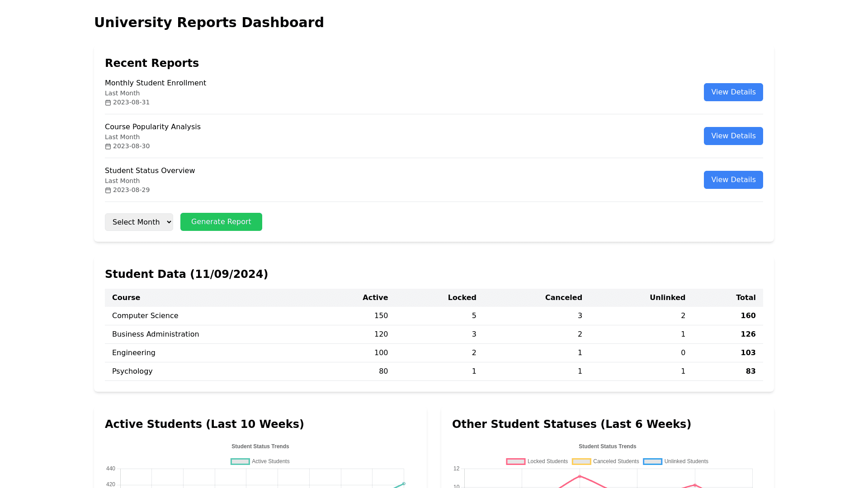The image size is (868, 488).
Task: Click the Student Status Overview report title
Action: click(x=150, y=171)
